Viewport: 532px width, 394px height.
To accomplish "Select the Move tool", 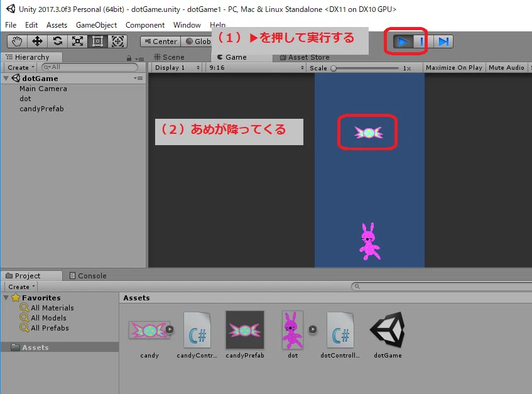I will pyautogui.click(x=37, y=41).
